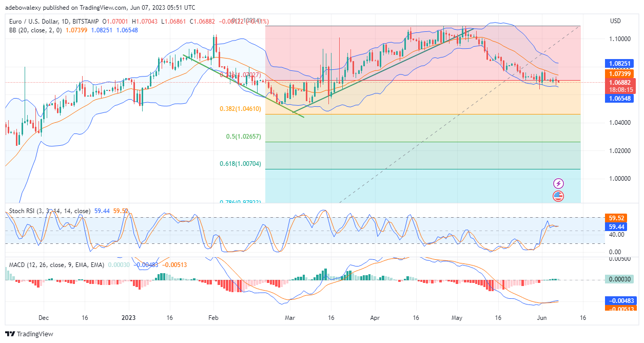644x343 pixels.
Task: Click the 0.618(1.00704) Fibonacci level label
Action: [240, 164]
